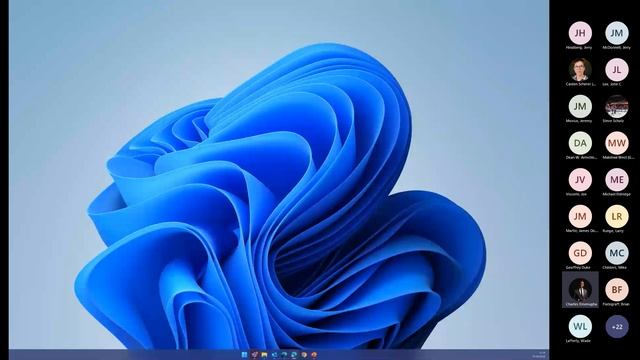Viewport: 640px width, 360px height.
Task: Open the highlighted man-in-suit participant tile
Action: pyautogui.click(x=580, y=290)
